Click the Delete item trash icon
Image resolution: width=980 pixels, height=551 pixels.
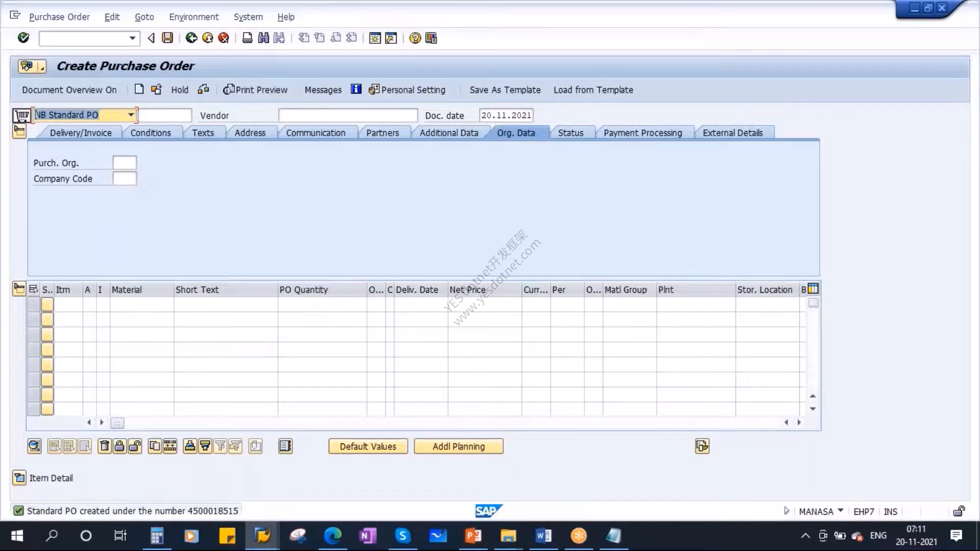tap(104, 446)
